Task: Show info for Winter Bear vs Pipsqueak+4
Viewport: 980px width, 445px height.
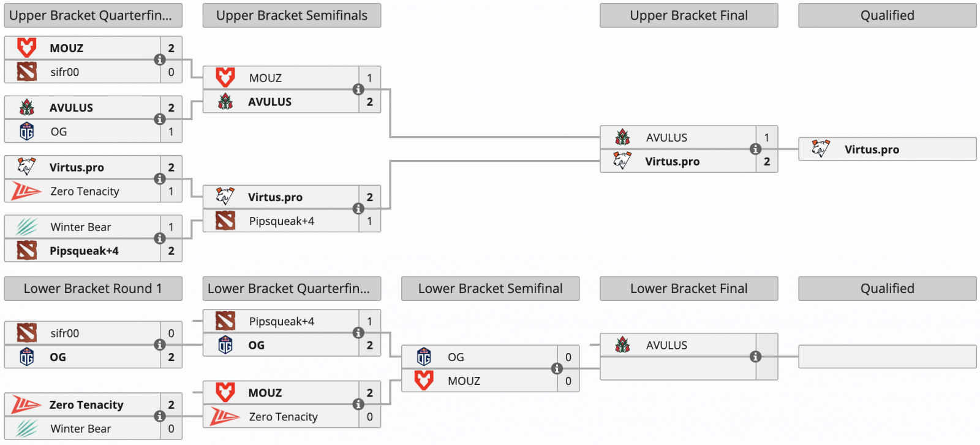Action: tap(160, 238)
